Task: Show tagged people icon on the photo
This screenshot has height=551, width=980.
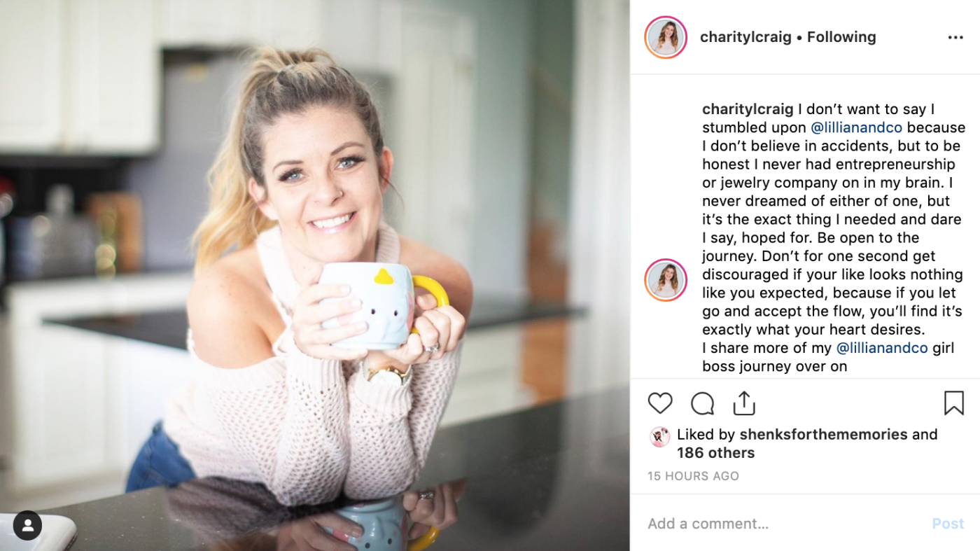Action: [28, 525]
